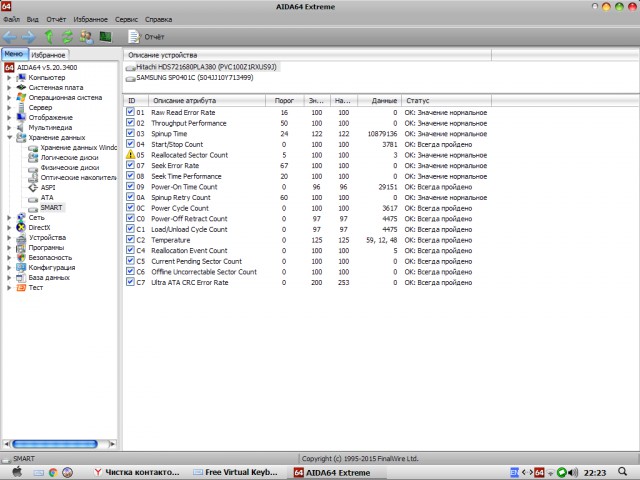Click the Back navigation arrow
This screenshot has height=480, width=640.
pos(9,37)
